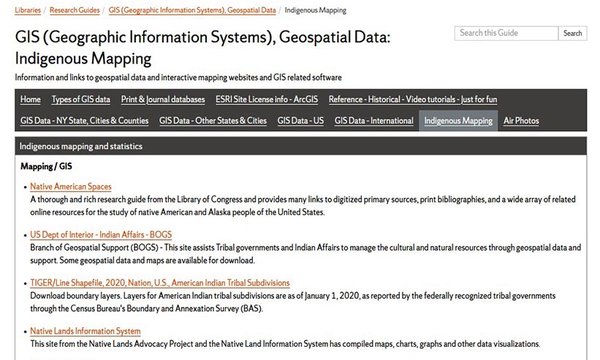Switch to the Air Photos tab
The width and height of the screenshot is (600, 360).
click(x=521, y=121)
